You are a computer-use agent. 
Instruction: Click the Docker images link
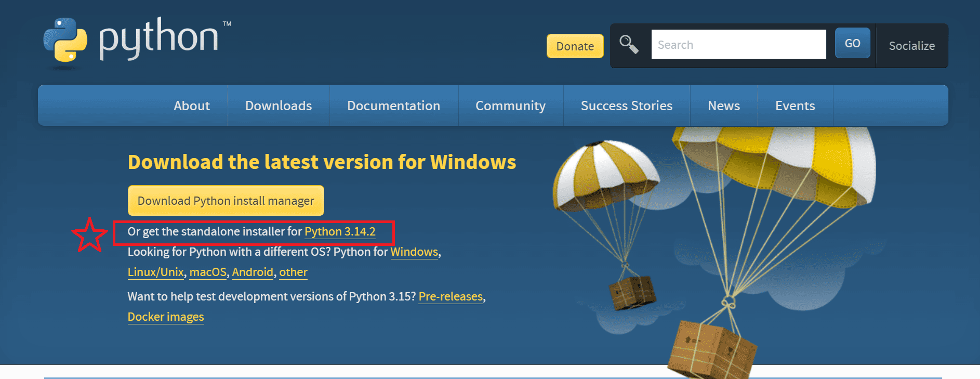(x=166, y=317)
